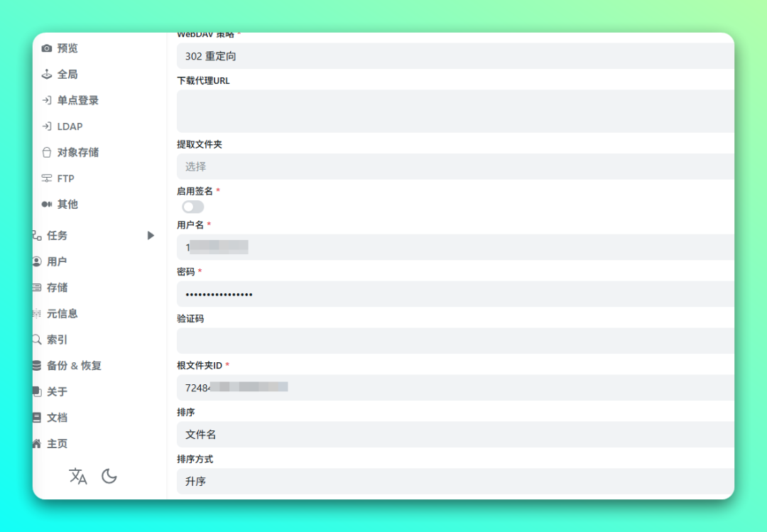
Task: Click the 任务 branch icon
Action: click(37, 235)
